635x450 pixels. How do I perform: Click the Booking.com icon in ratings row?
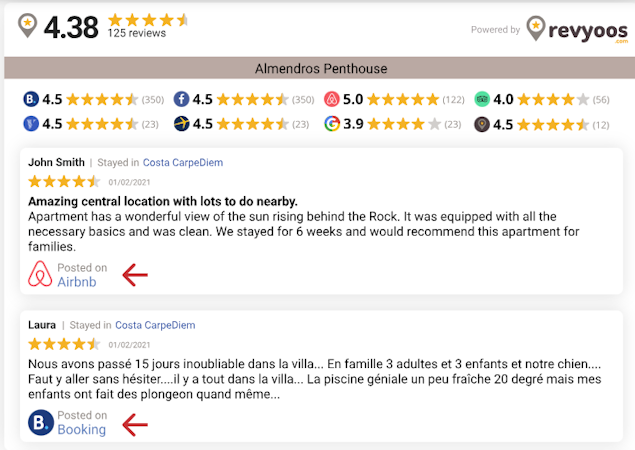[31, 99]
